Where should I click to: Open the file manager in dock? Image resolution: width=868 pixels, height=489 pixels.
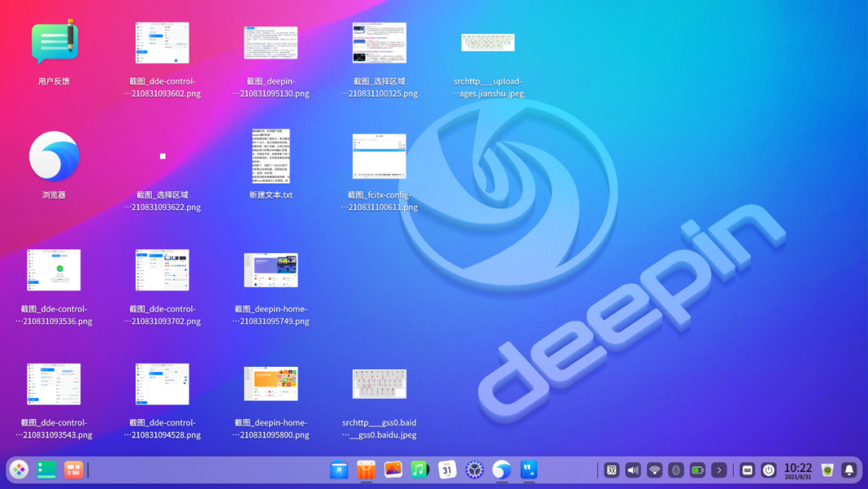[x=339, y=470]
